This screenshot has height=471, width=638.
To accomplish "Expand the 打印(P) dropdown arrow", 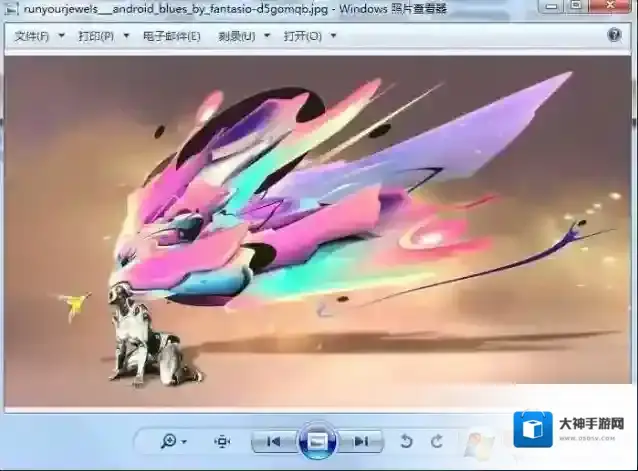I will (x=126, y=36).
